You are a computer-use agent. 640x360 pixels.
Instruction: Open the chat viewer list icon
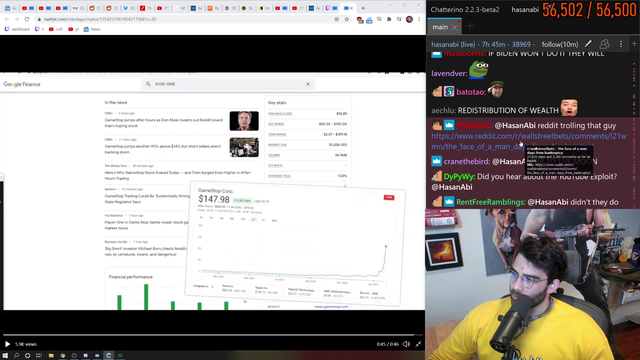604,44
